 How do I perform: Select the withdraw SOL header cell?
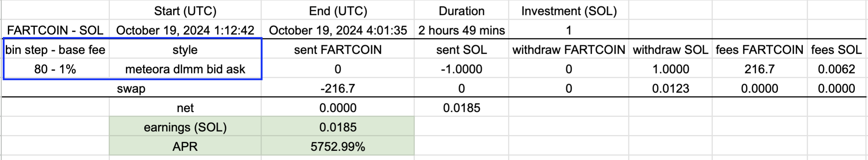point(670,50)
